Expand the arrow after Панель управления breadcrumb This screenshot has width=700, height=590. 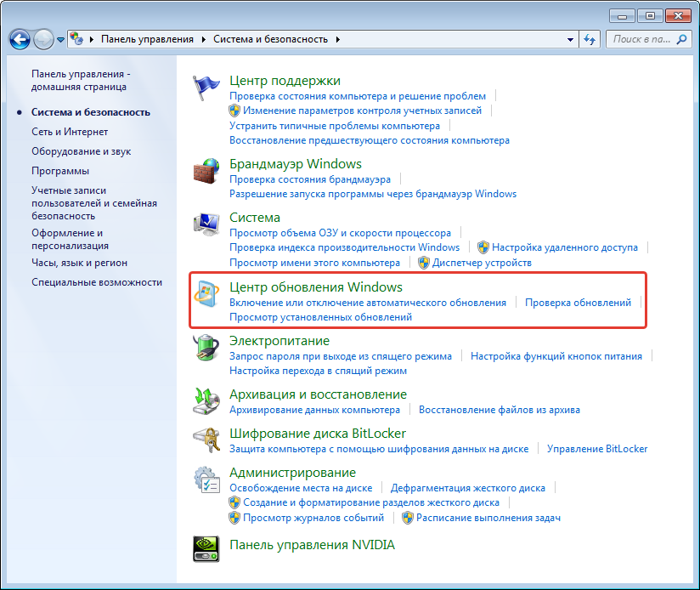[202, 39]
